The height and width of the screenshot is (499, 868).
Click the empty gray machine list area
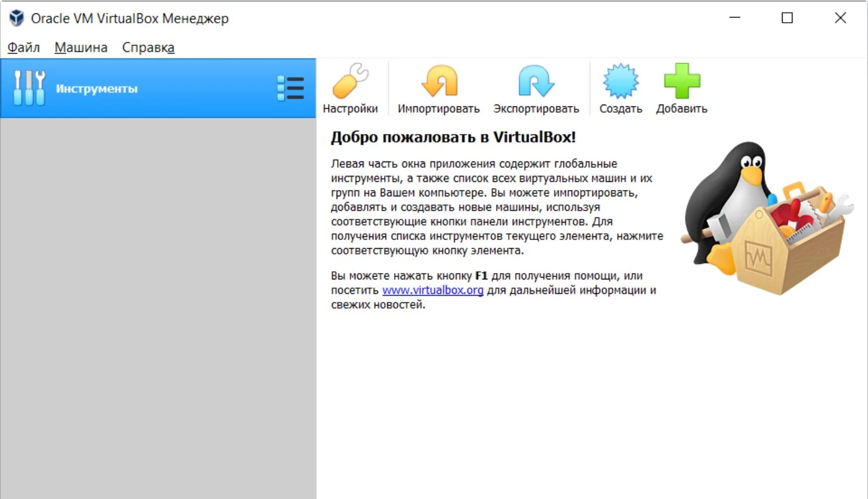(158, 308)
